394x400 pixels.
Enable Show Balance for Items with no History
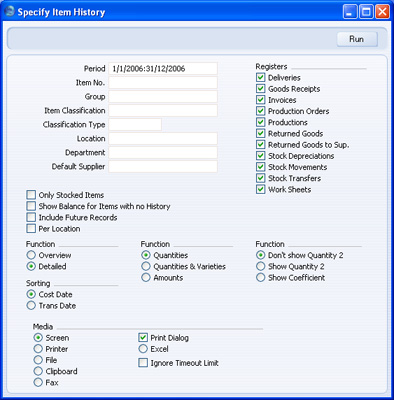point(31,206)
